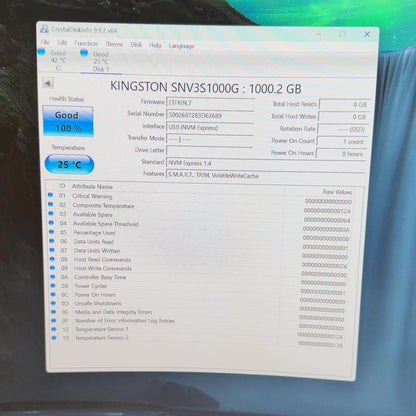Click the CrystalDiskInfo app icon in title bar
The image size is (416, 416).
(44, 29)
